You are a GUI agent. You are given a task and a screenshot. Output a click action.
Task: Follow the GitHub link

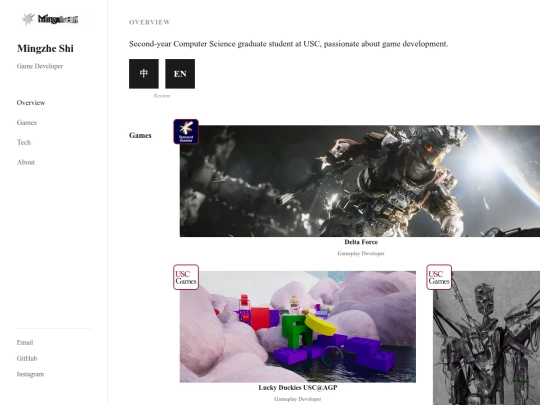coord(27,358)
